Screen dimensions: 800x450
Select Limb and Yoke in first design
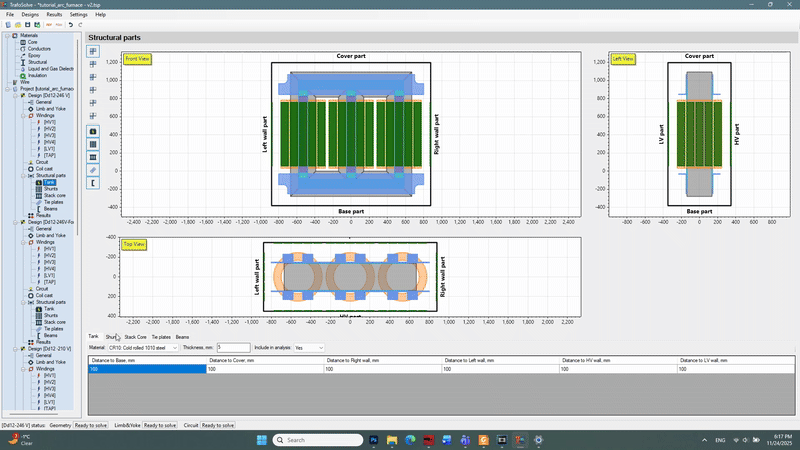coord(49,108)
